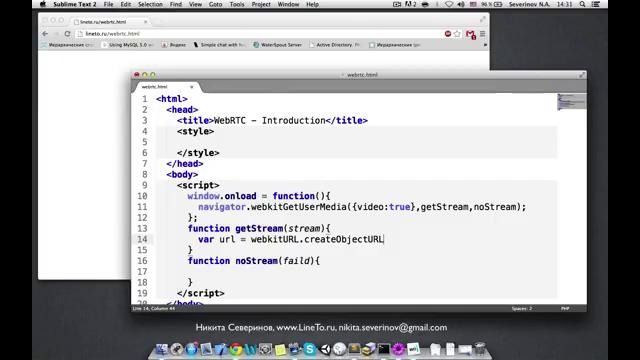Screen dimensions: 640x360
Task: Expand the bookmarks bar overflow chevron
Action: (x=485, y=45)
